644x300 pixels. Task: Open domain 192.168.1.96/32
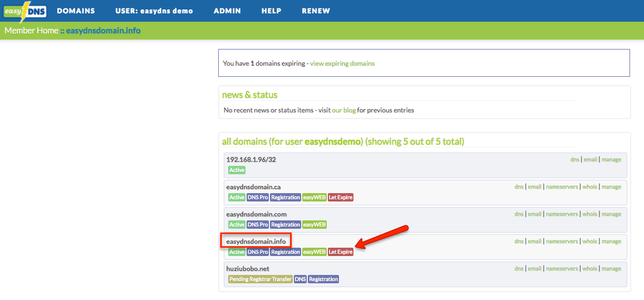coord(251,159)
